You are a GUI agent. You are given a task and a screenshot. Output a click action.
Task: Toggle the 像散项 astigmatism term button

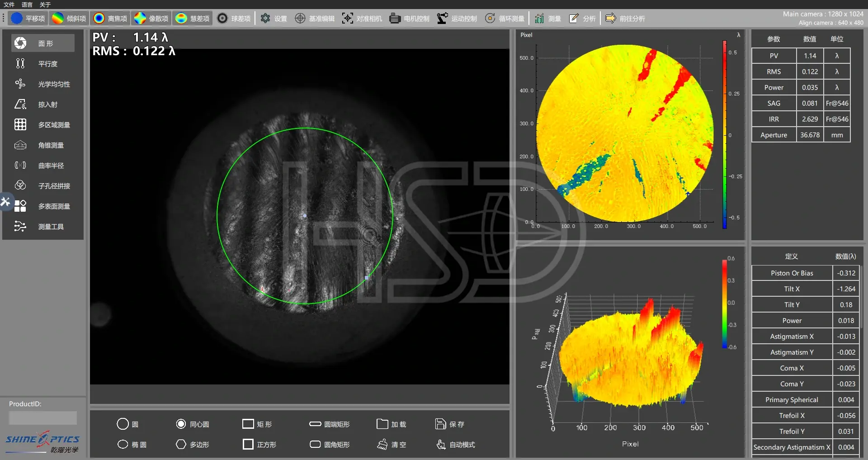point(151,19)
